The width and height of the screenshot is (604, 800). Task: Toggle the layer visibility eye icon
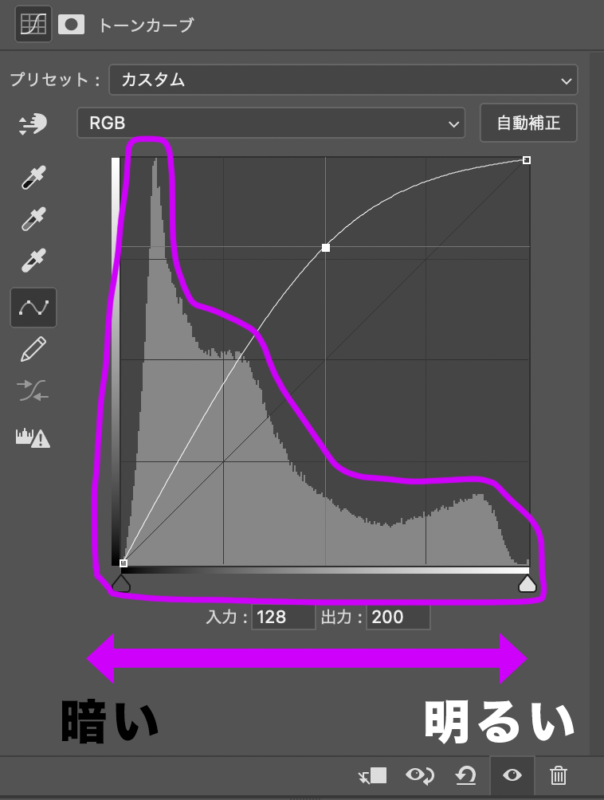coord(512,776)
